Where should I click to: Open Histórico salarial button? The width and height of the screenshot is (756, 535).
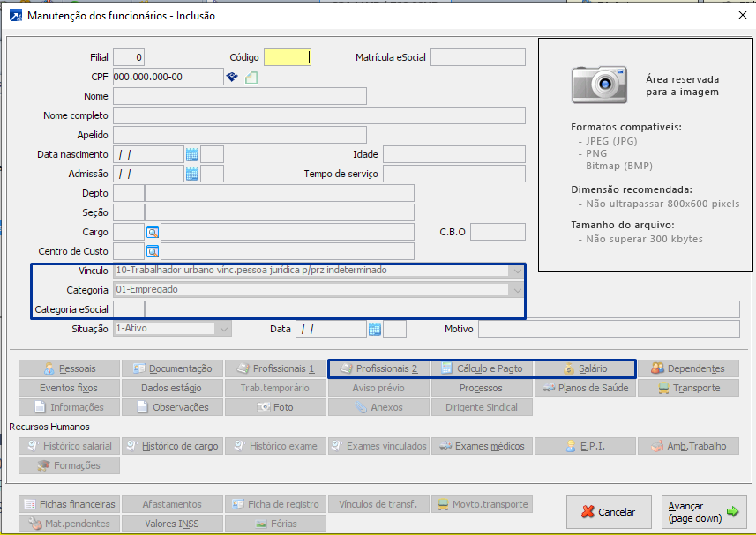(x=69, y=446)
